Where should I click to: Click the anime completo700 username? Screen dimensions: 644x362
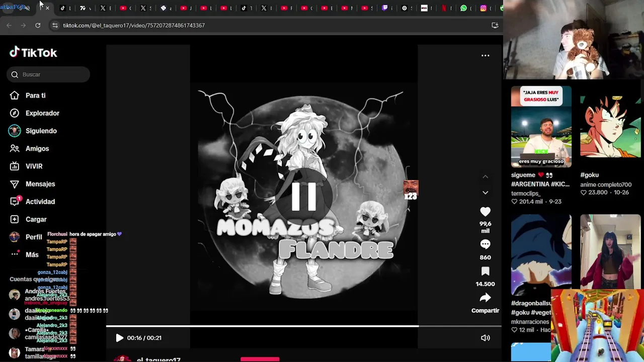click(606, 185)
